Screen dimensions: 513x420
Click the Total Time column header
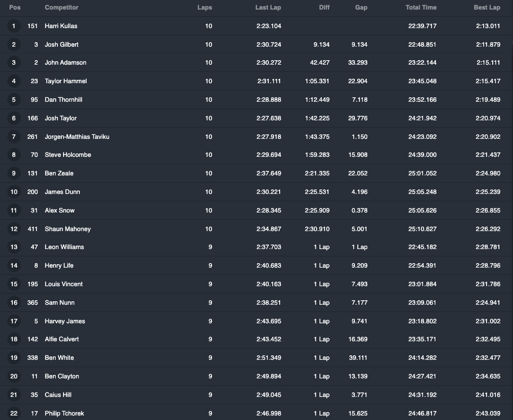pyautogui.click(x=421, y=7)
